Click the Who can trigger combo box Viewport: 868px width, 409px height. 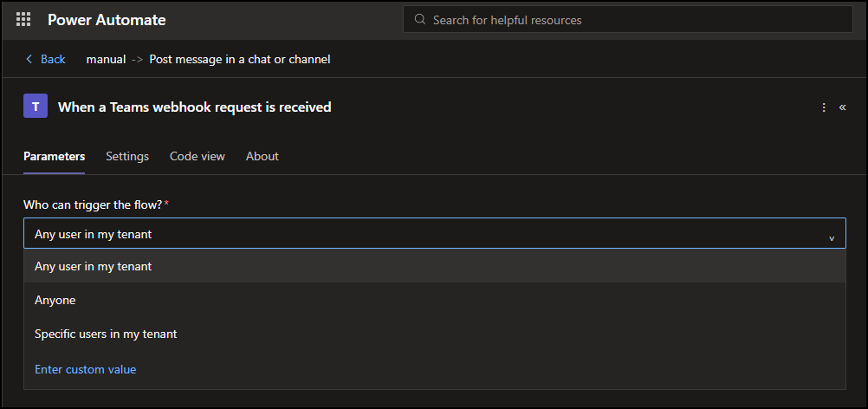tap(435, 233)
